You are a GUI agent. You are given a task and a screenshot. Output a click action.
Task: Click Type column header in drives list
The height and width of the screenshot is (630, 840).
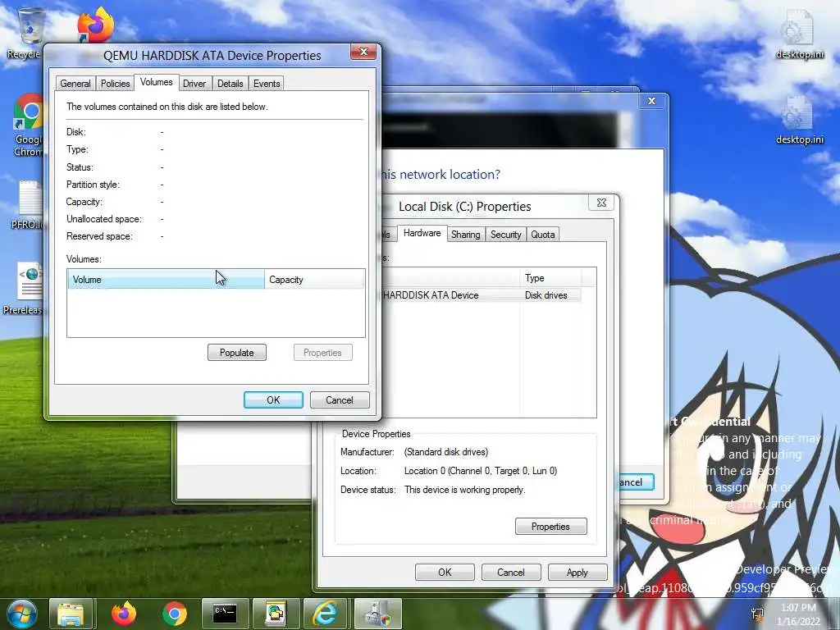pyautogui.click(x=550, y=278)
